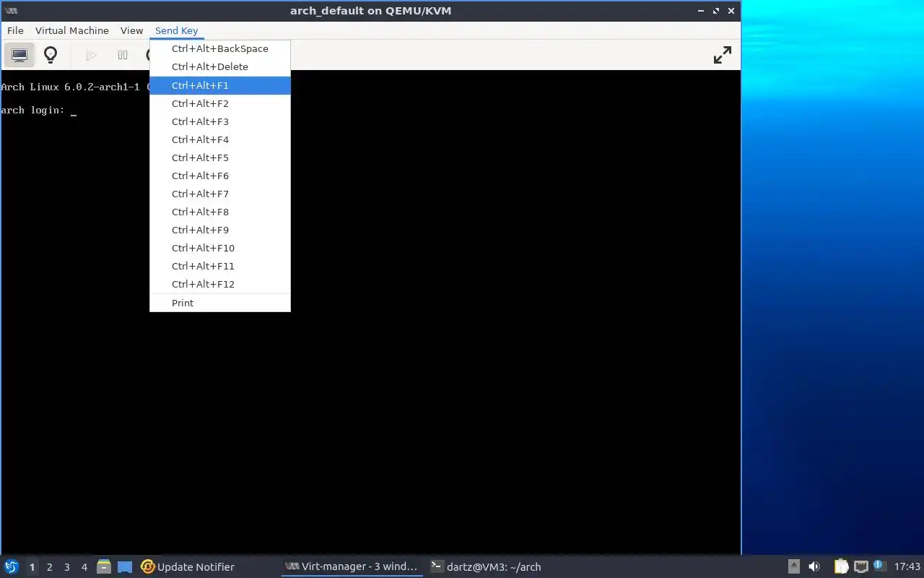
Task: Open the application menu bird icon
Action: point(12,566)
